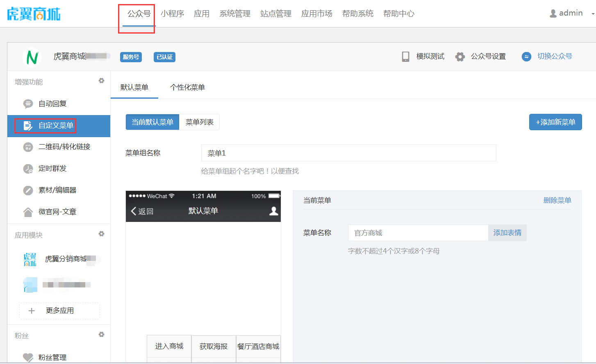
Task: Click the 定时群发 clock icon
Action: [28, 169]
